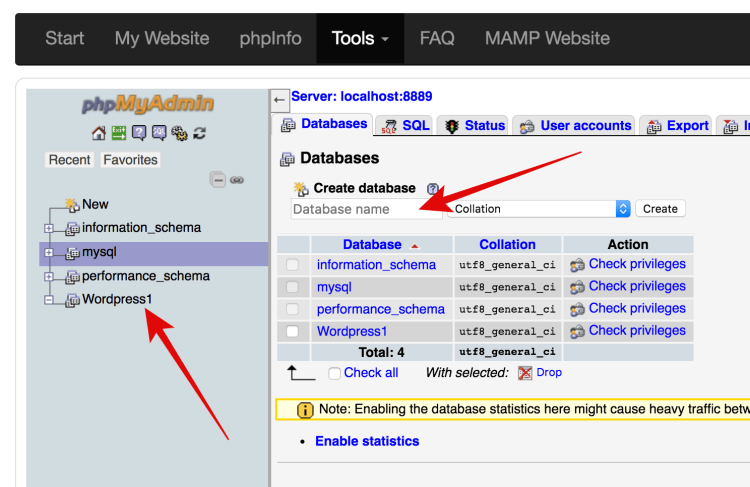Enable the Check all checkbox
Screen dimensions: 750x487
coord(334,373)
